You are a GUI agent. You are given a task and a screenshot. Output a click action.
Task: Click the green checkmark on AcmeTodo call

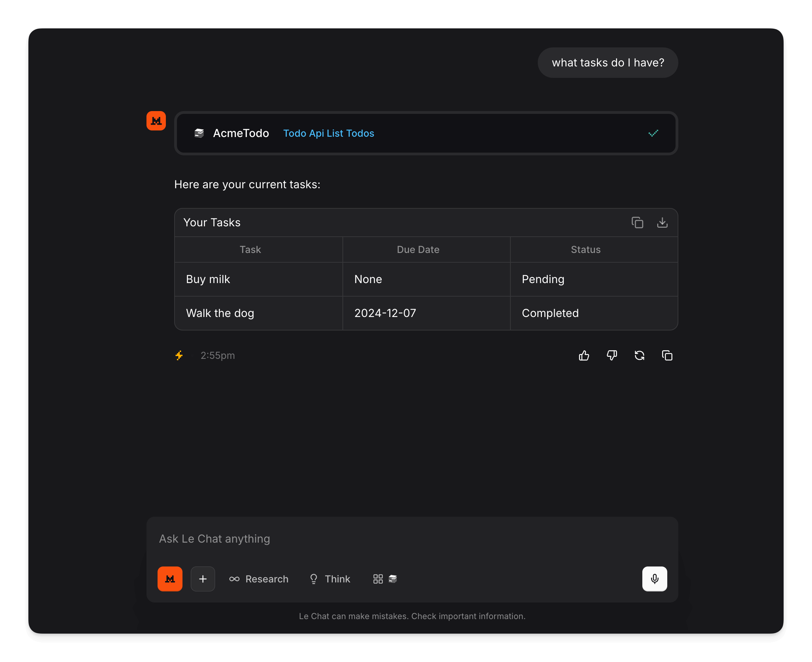(x=653, y=133)
